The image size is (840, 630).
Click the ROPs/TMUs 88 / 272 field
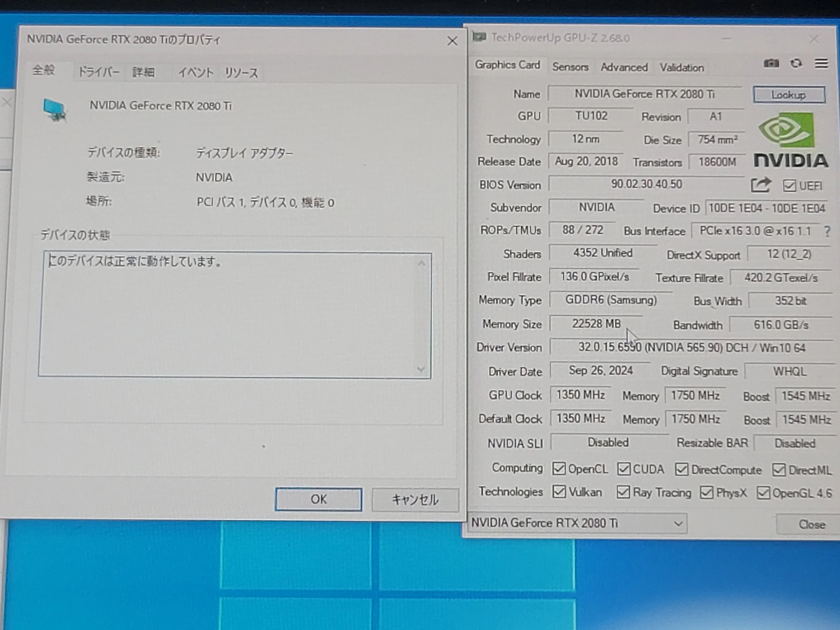tap(582, 230)
